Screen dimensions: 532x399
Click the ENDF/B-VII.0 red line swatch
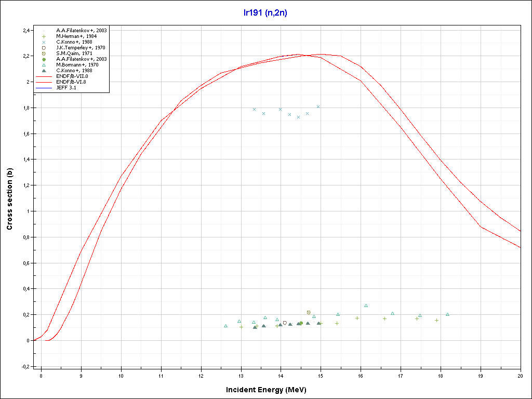click(44, 76)
